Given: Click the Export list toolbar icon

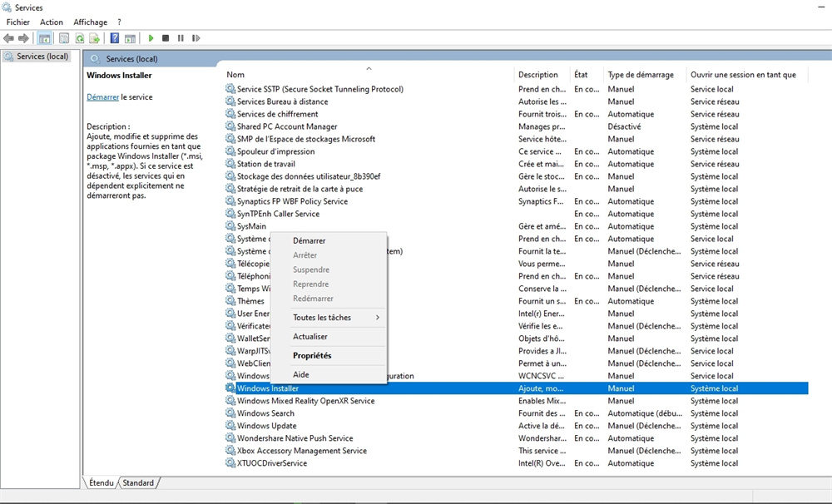Looking at the screenshot, I should coord(95,38).
